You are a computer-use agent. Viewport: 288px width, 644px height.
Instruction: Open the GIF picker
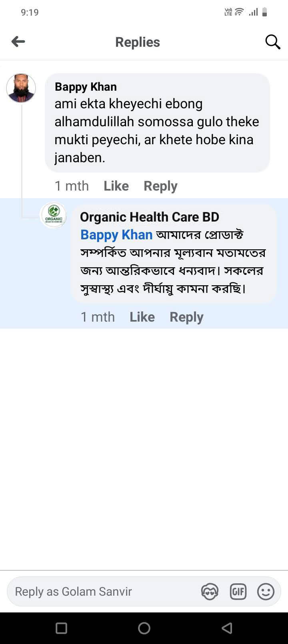pos(238,591)
